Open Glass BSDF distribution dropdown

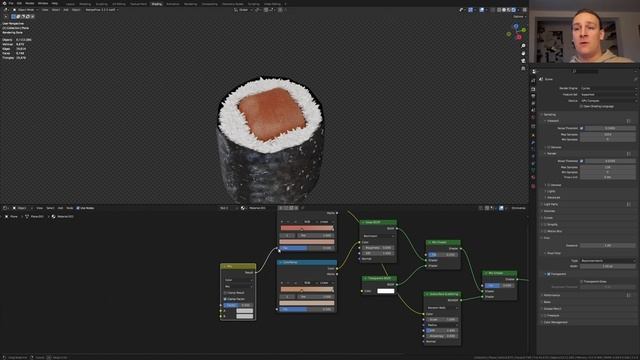(378, 236)
